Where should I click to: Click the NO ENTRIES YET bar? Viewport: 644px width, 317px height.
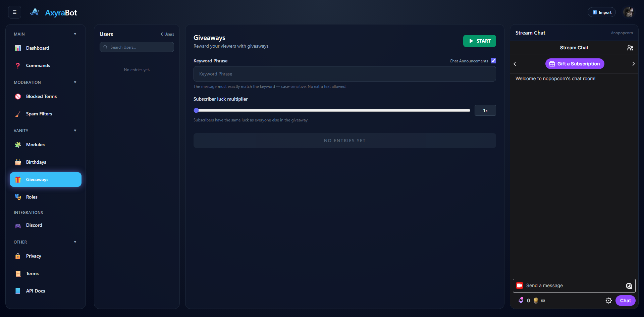[x=344, y=141]
